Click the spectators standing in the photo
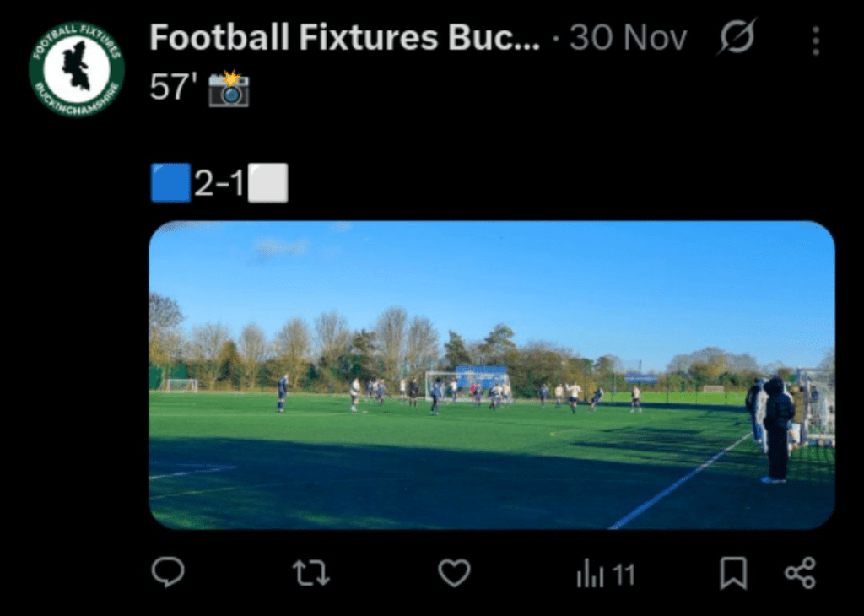The width and height of the screenshot is (864, 616). [773, 426]
